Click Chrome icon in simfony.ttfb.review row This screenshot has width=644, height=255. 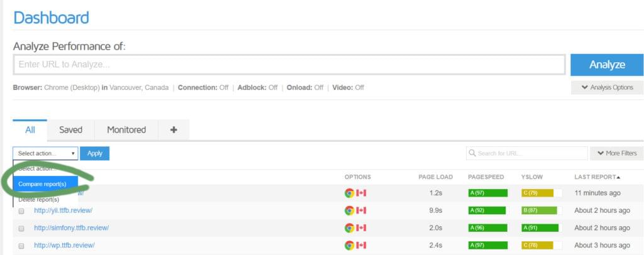click(349, 227)
